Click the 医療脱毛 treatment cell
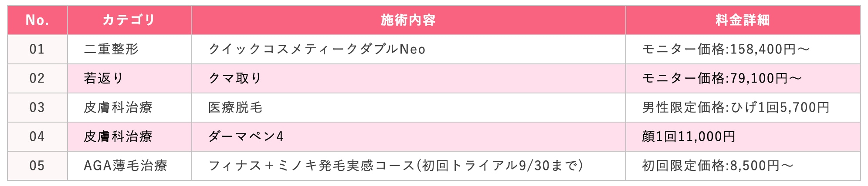The image size is (868, 186). [408, 107]
